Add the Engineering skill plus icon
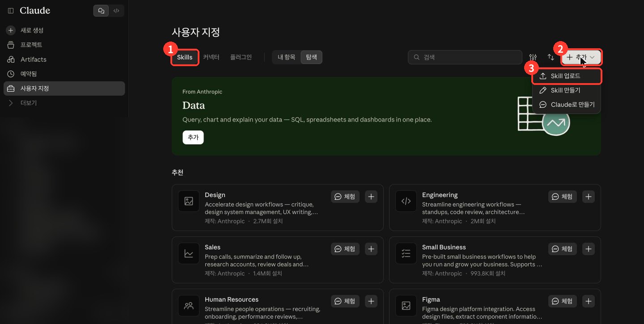The image size is (644, 324). tap(589, 197)
